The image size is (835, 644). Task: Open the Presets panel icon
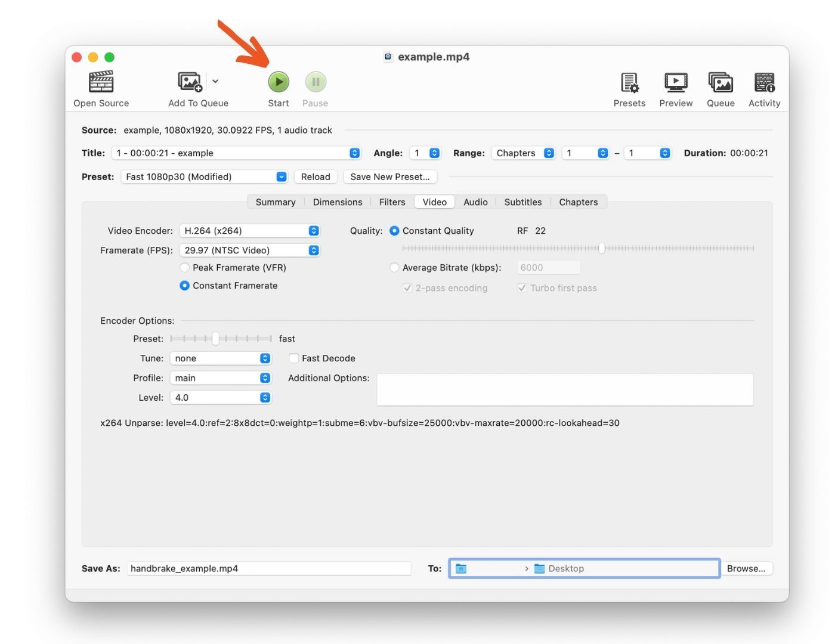coord(629,83)
